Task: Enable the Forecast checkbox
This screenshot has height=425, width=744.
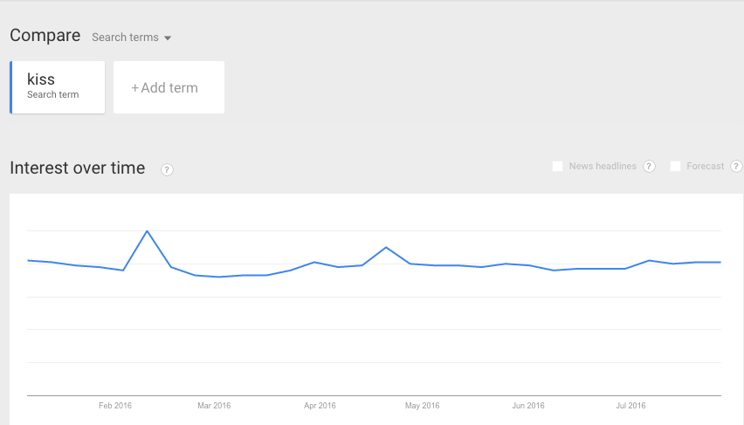Action: coord(675,166)
